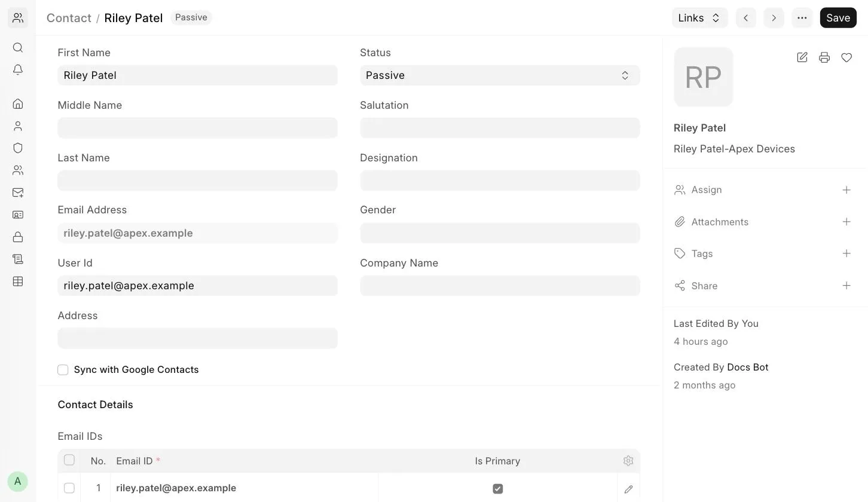Open the table grid icon in sidebar

click(x=18, y=281)
